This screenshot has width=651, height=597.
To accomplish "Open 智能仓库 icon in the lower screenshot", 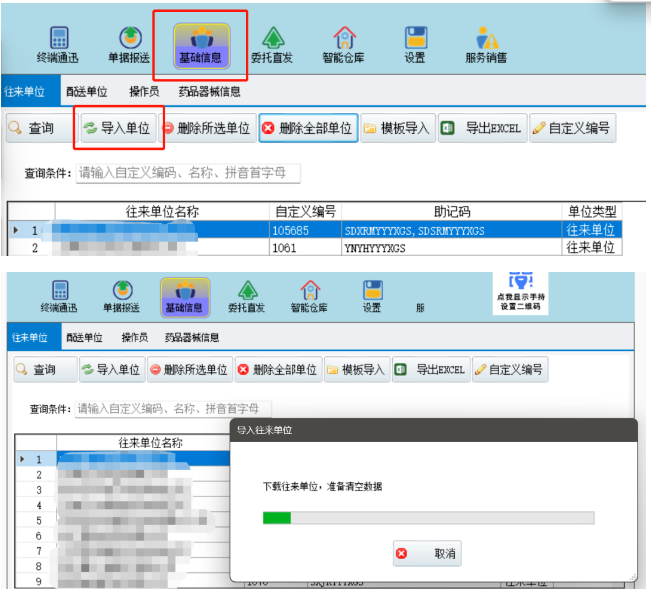I will coord(309,296).
